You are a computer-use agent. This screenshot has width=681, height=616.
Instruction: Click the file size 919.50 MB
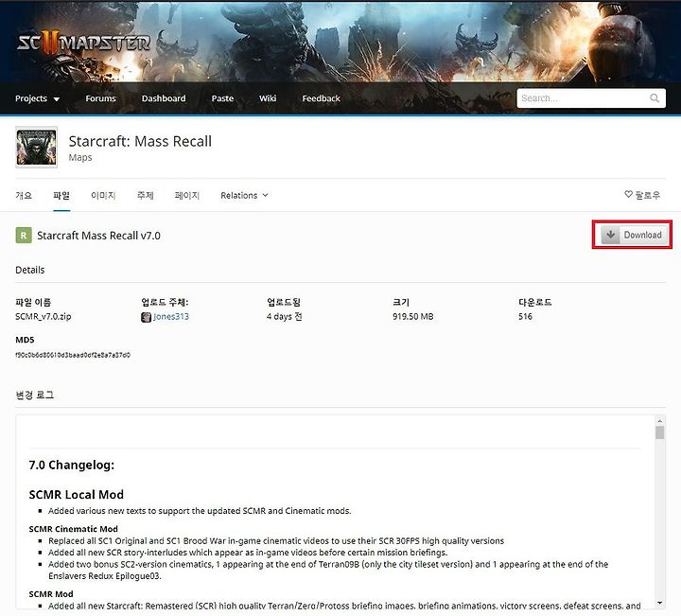coord(413,317)
